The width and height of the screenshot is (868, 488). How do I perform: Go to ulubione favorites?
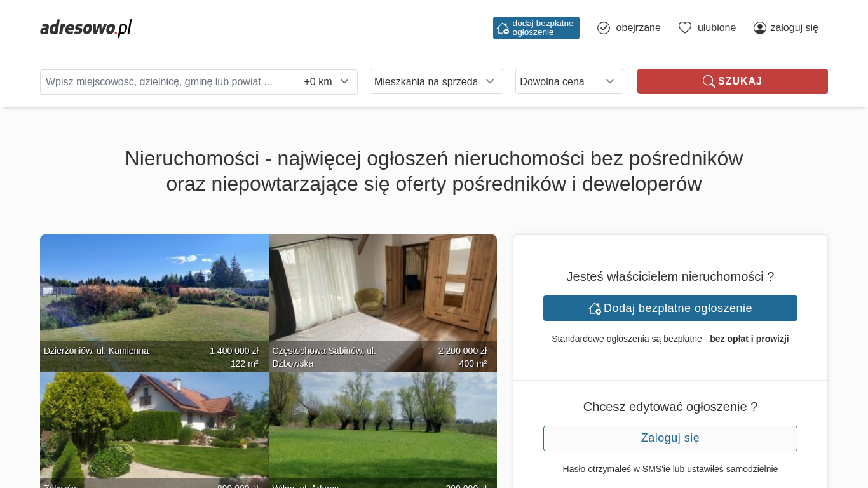coord(716,28)
